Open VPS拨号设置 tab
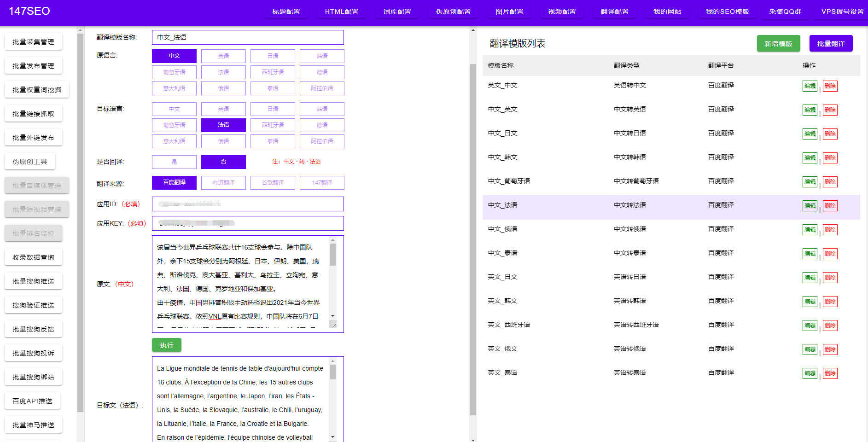 click(843, 12)
